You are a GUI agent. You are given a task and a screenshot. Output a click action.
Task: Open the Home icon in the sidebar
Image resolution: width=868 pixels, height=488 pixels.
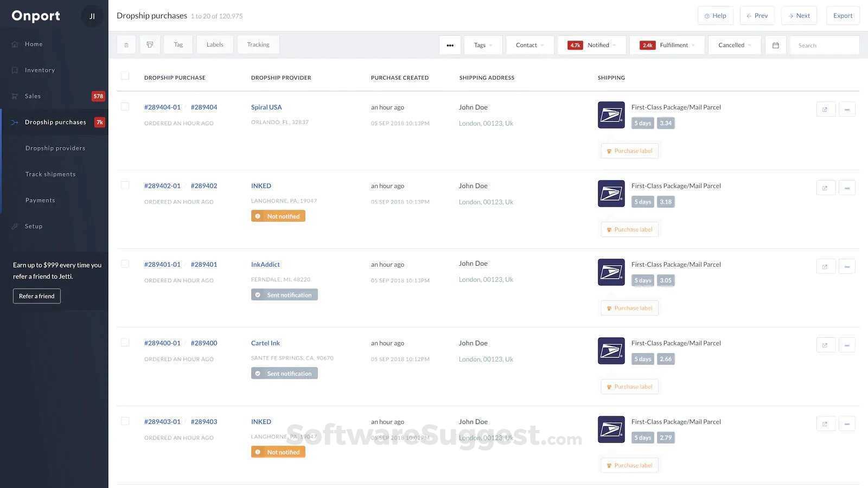coord(15,44)
